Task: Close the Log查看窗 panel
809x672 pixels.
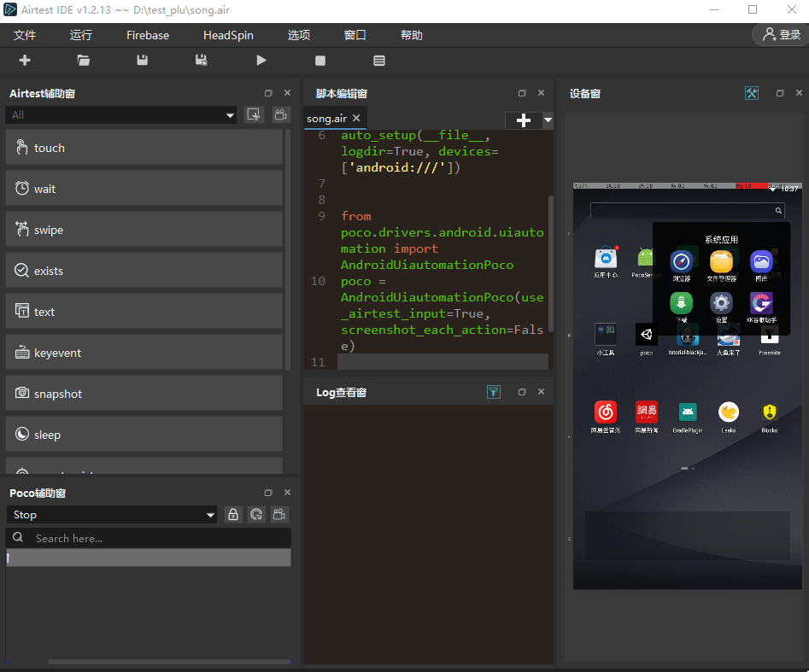Action: 542,391
